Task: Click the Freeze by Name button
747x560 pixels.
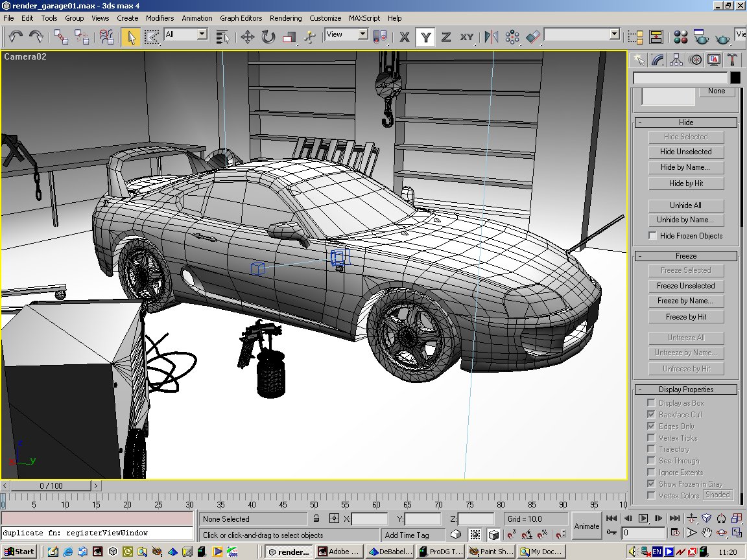Action: point(685,301)
